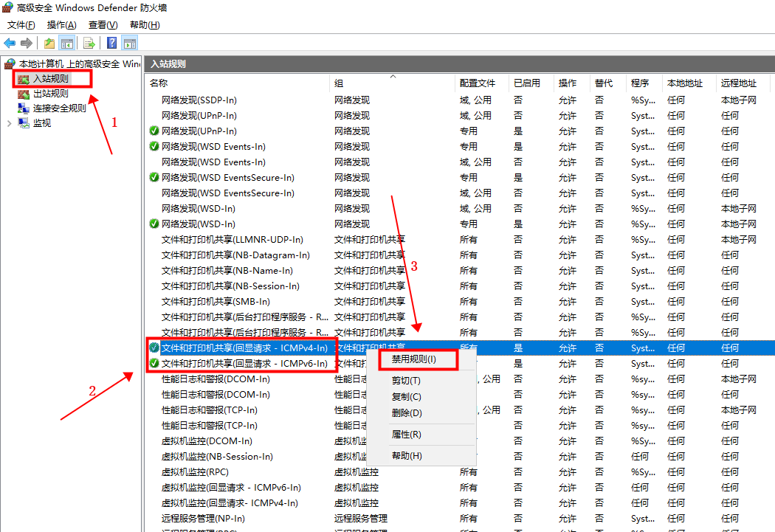Sort rules by 已启用 column header
The width and height of the screenshot is (775, 532).
(527, 83)
